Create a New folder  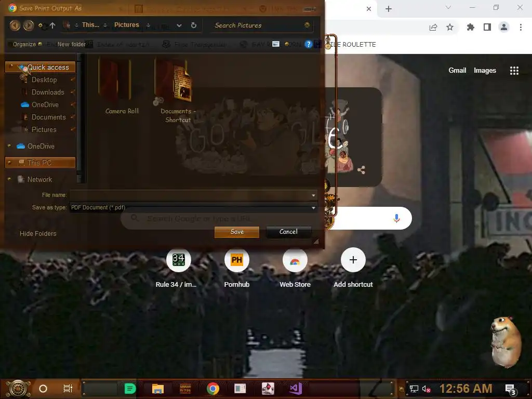(72, 44)
